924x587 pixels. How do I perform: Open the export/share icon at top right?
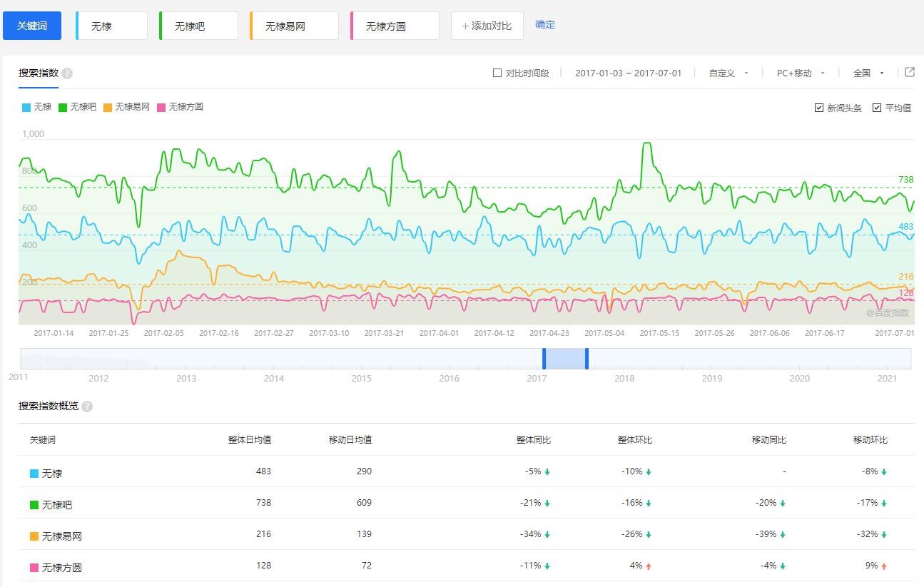(x=909, y=72)
